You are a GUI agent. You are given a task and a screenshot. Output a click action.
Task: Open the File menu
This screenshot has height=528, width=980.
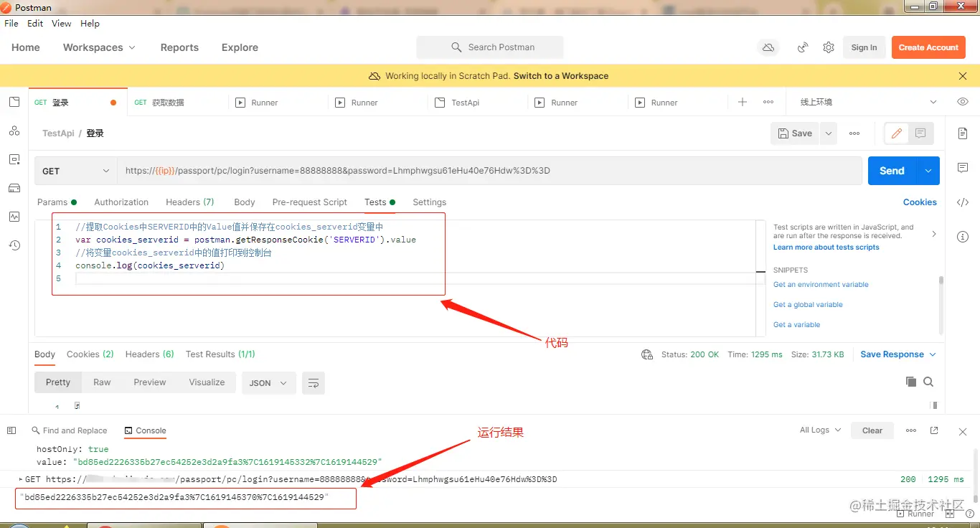[11, 23]
